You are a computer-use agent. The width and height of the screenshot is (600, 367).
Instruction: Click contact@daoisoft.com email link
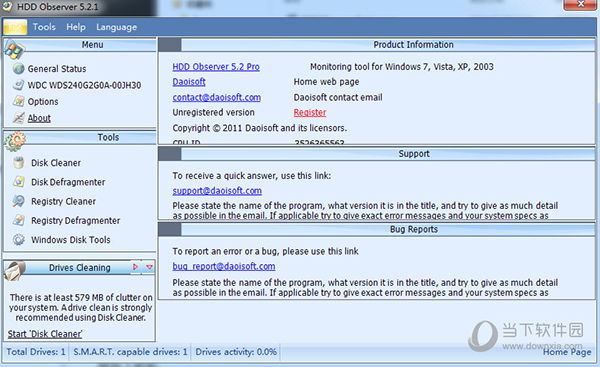pyautogui.click(x=217, y=98)
